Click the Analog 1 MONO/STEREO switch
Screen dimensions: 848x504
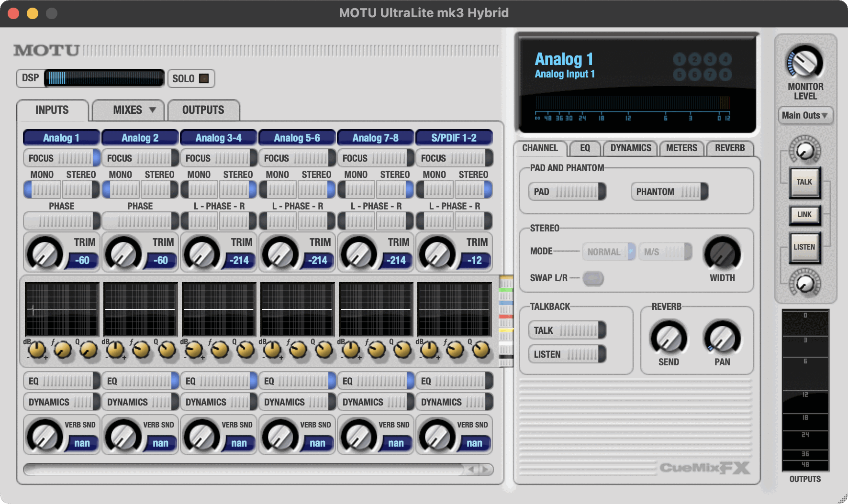62,189
